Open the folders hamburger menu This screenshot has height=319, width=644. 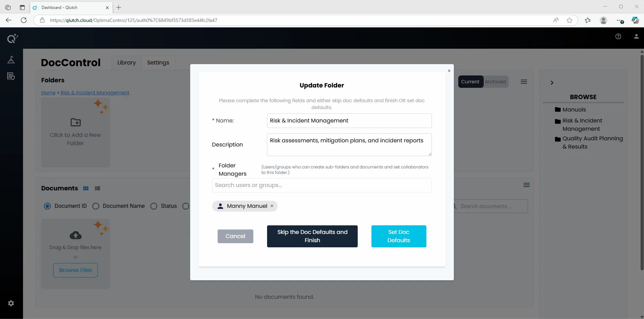tap(524, 82)
